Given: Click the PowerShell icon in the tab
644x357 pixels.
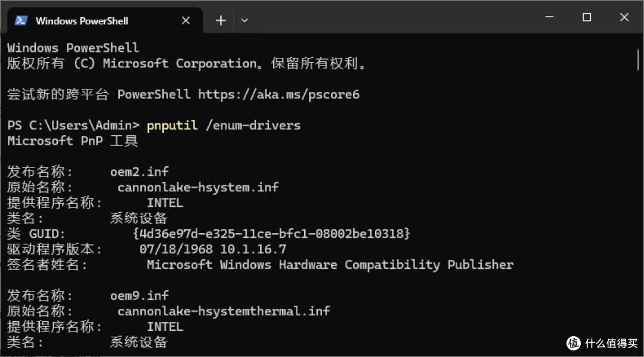Looking at the screenshot, I should tap(21, 20).
